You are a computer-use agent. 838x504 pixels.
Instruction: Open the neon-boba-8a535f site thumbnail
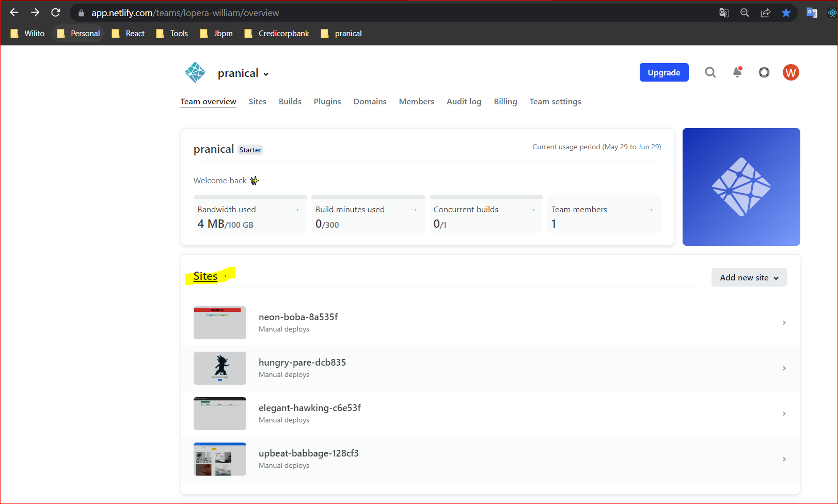(220, 323)
